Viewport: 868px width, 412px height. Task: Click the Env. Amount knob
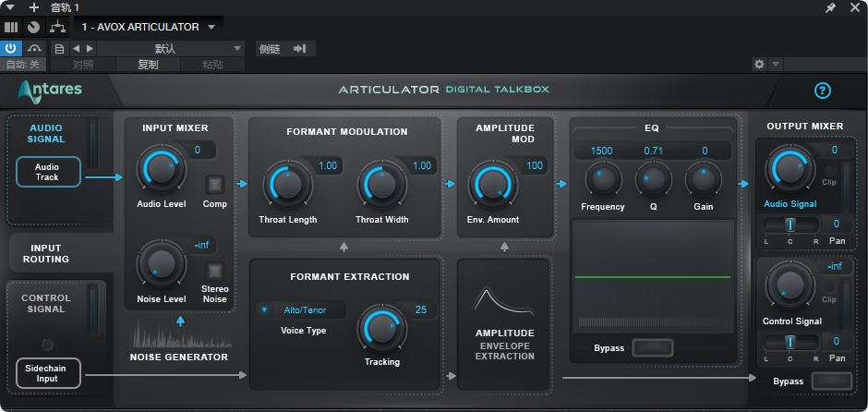click(x=493, y=185)
